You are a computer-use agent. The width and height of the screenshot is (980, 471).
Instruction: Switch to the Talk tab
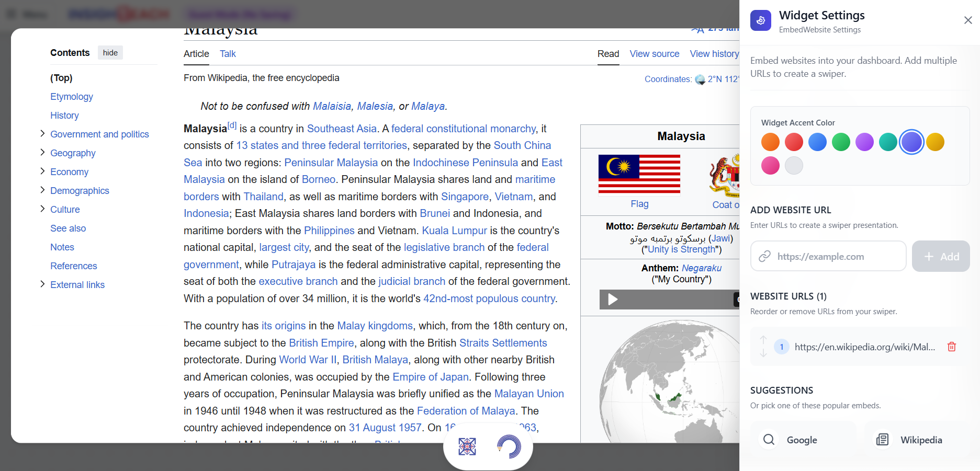pyautogui.click(x=228, y=54)
